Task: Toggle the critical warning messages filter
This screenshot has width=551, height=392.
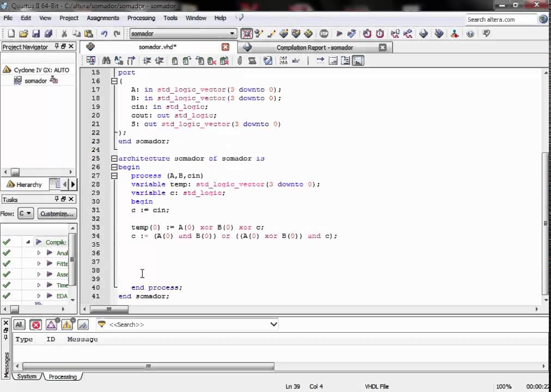Action: click(51, 325)
